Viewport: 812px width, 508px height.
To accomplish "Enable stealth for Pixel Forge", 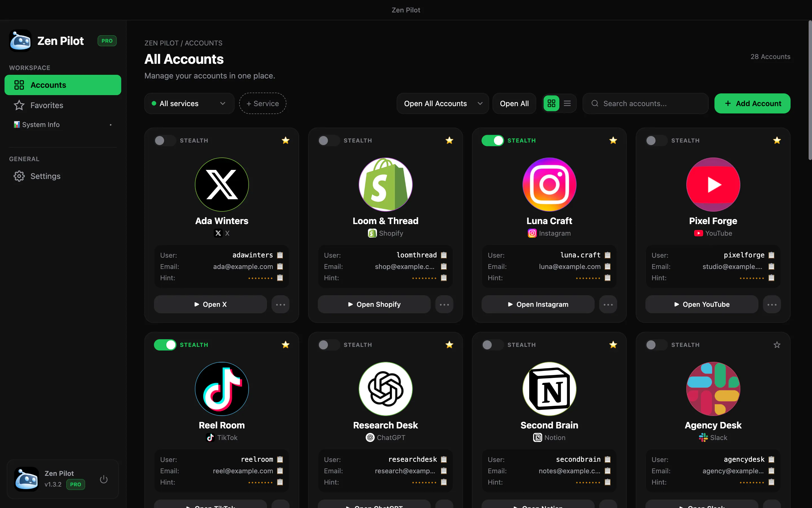I will [x=656, y=141].
